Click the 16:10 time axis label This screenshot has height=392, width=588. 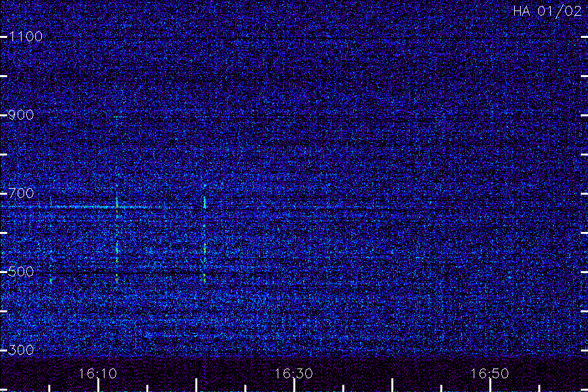(x=97, y=374)
